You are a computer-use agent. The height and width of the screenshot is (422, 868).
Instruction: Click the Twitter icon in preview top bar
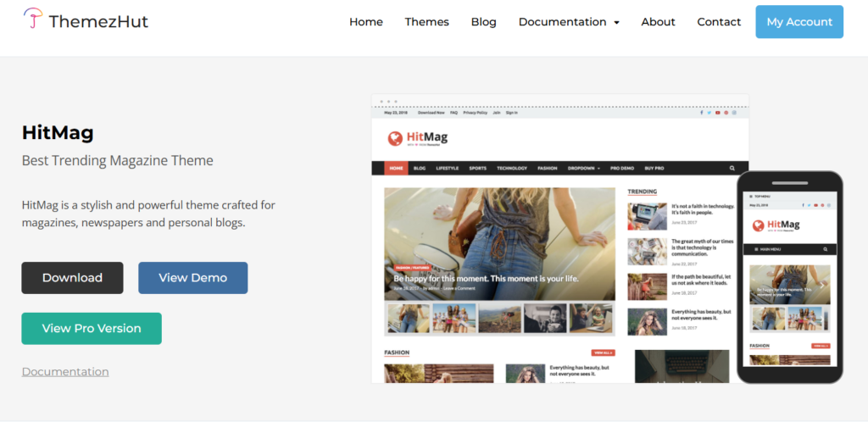pos(709,112)
